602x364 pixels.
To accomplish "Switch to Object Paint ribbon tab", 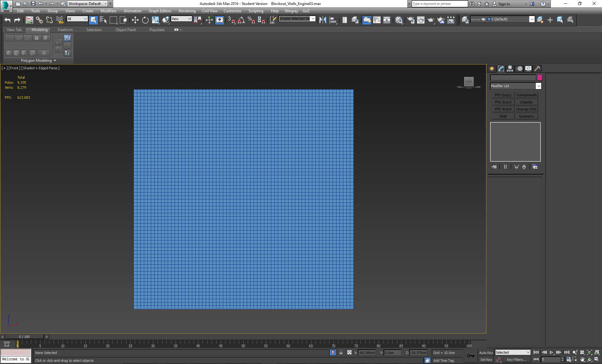I will 125,30.
